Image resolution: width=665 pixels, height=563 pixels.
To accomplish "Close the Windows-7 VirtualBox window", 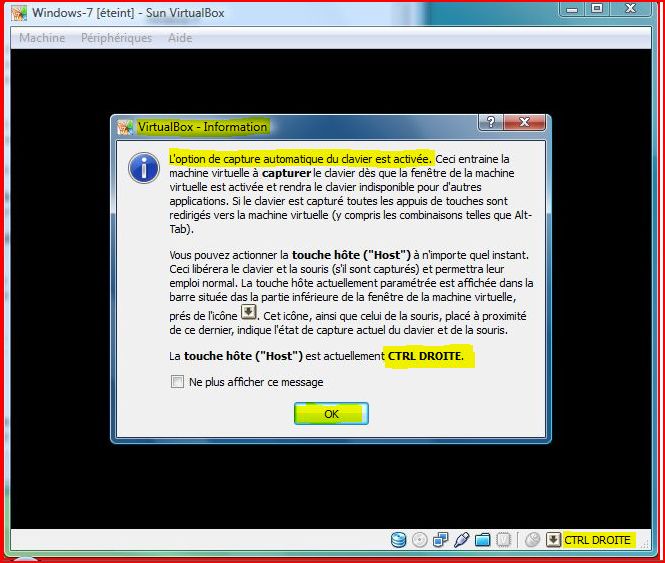I will click(631, 9).
